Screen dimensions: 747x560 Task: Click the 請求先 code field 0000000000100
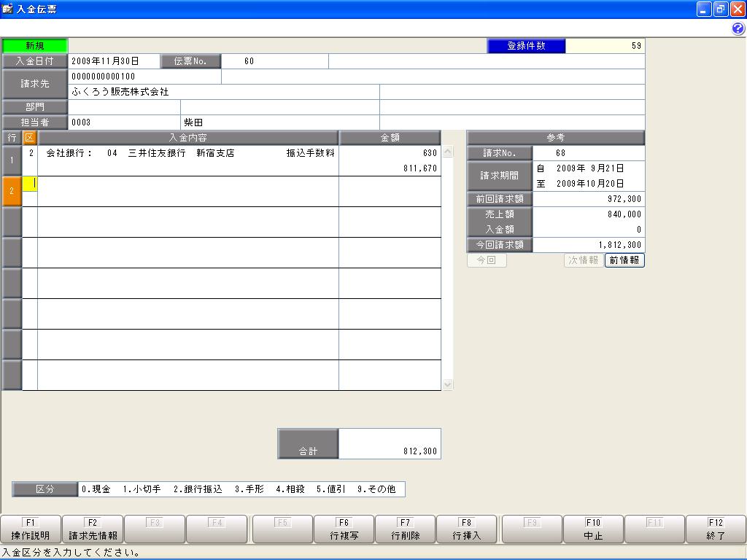[145, 76]
